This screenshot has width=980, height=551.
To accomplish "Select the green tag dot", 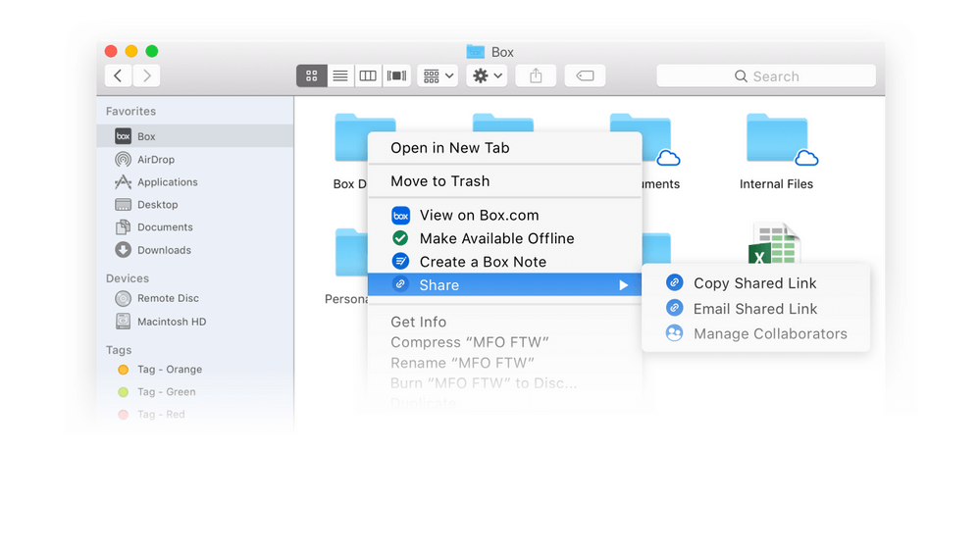I will [124, 392].
